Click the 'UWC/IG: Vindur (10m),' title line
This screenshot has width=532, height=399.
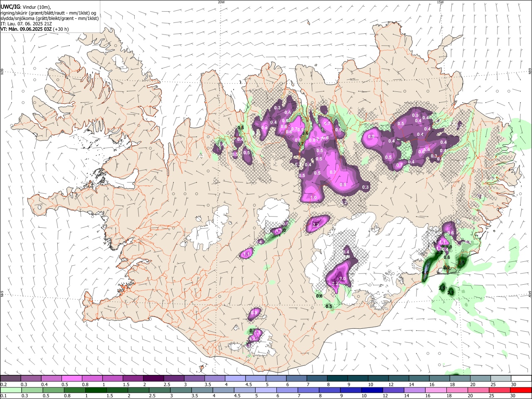pyautogui.click(x=26, y=7)
